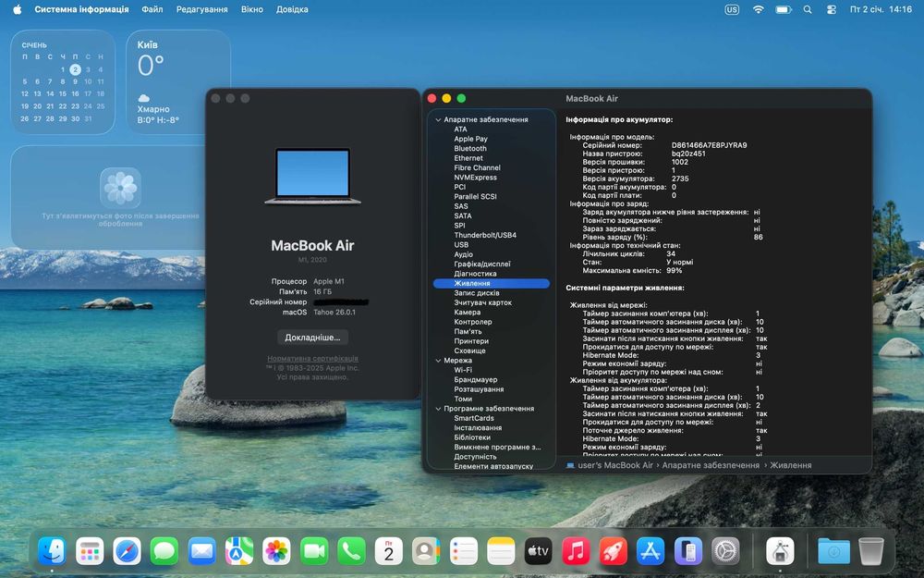The width and height of the screenshot is (924, 578).
Task: Open Control Center icon in menu bar
Action: pos(832,9)
